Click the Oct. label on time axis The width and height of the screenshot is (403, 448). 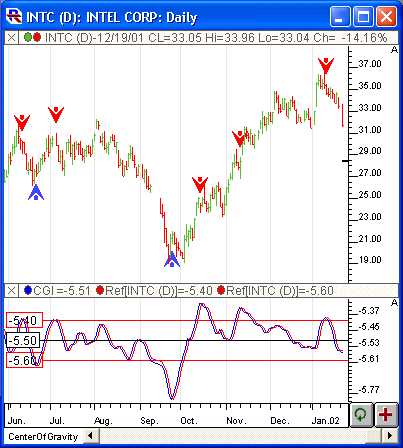(x=189, y=421)
